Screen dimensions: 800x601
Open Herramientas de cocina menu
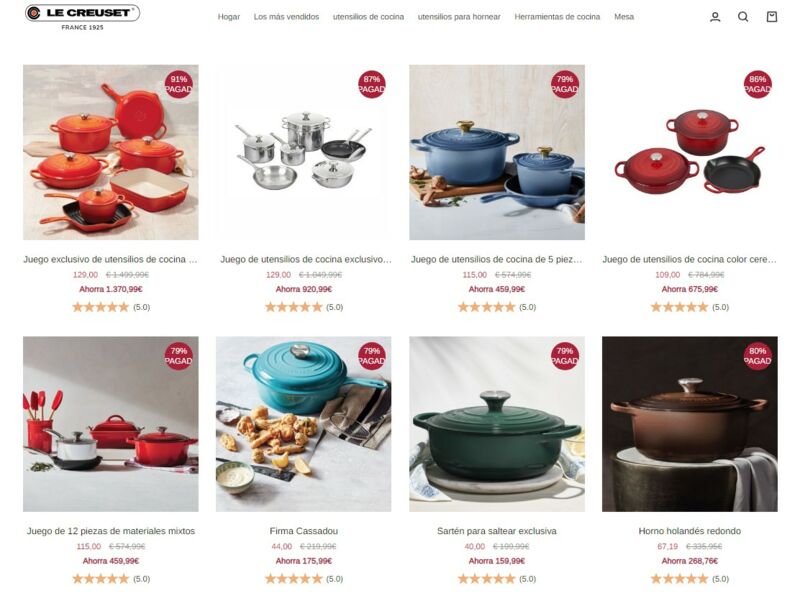click(x=557, y=17)
